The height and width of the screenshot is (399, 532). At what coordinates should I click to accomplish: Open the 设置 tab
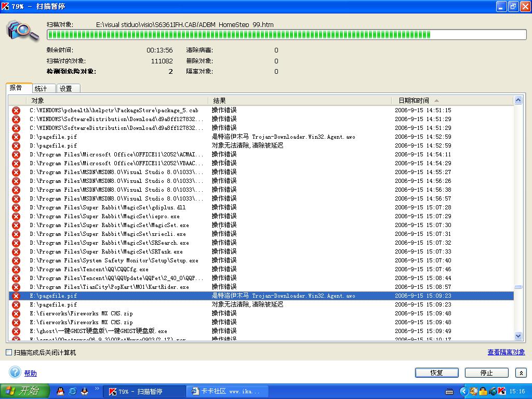(66, 88)
